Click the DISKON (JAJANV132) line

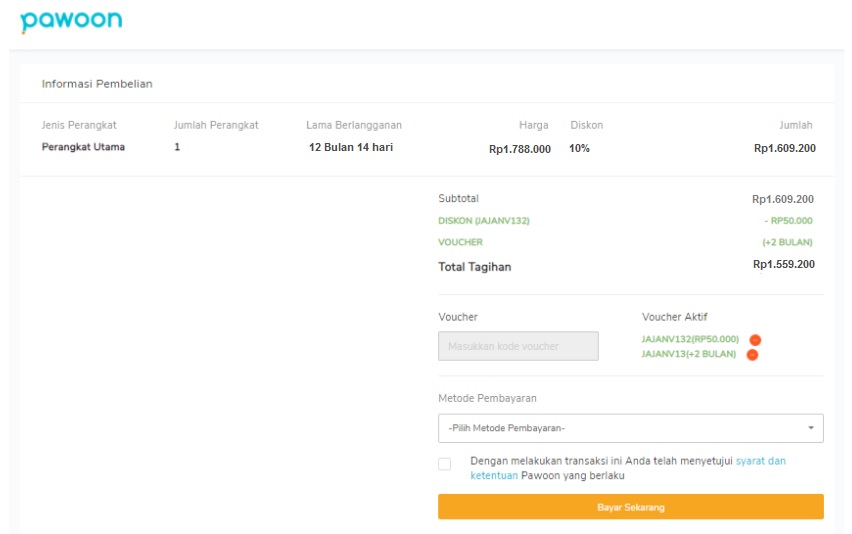click(x=625, y=221)
